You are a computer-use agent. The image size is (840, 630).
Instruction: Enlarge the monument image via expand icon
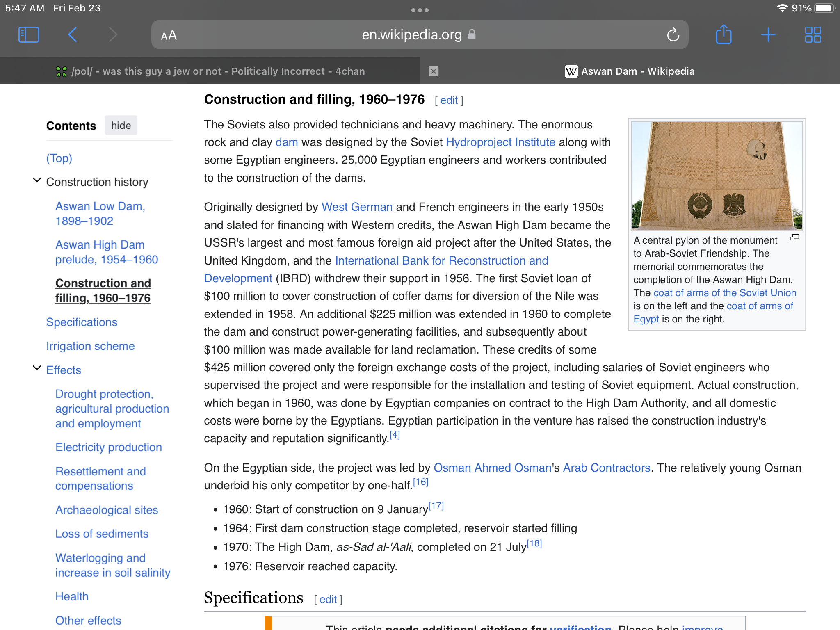click(x=794, y=237)
